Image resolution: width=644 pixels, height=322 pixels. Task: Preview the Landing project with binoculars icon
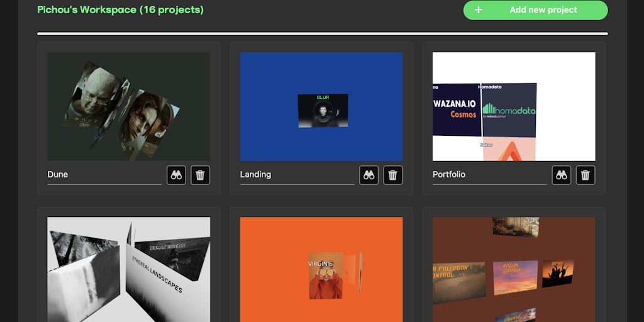tap(369, 175)
